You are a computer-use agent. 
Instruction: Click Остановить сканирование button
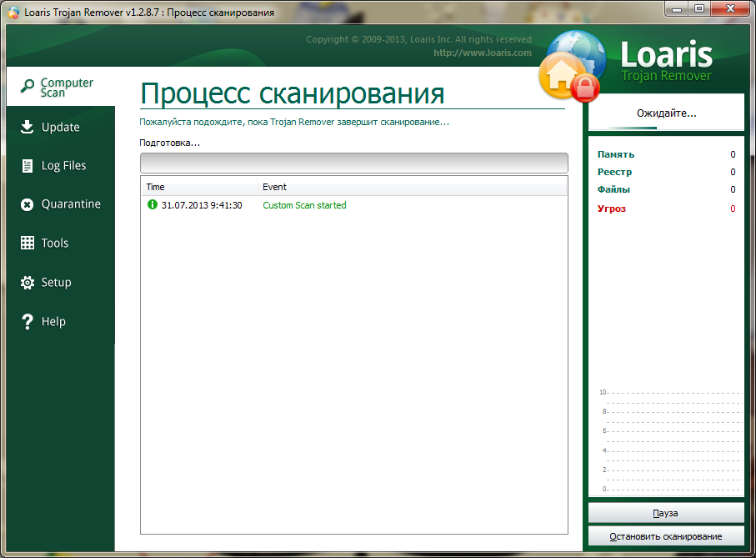[x=666, y=536]
